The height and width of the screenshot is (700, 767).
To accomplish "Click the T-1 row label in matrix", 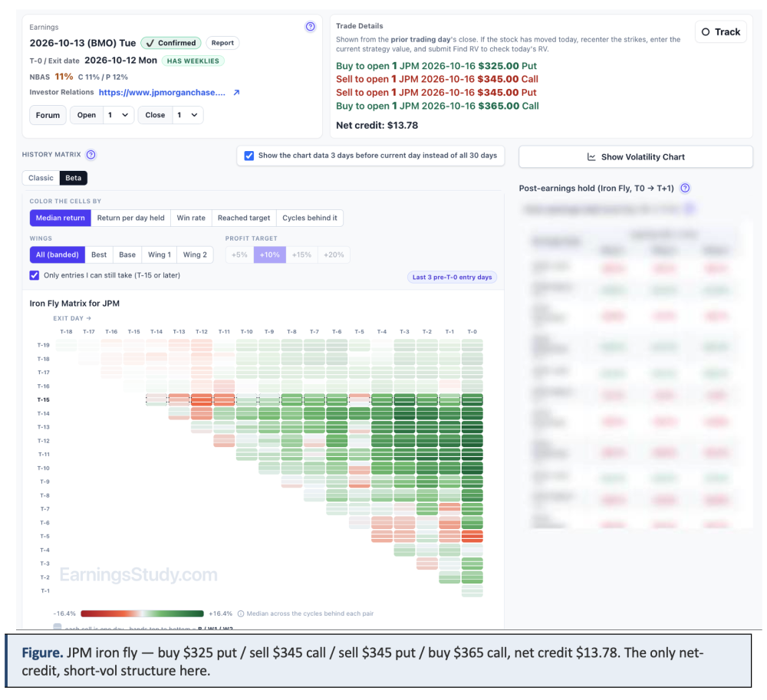I will coord(45,591).
